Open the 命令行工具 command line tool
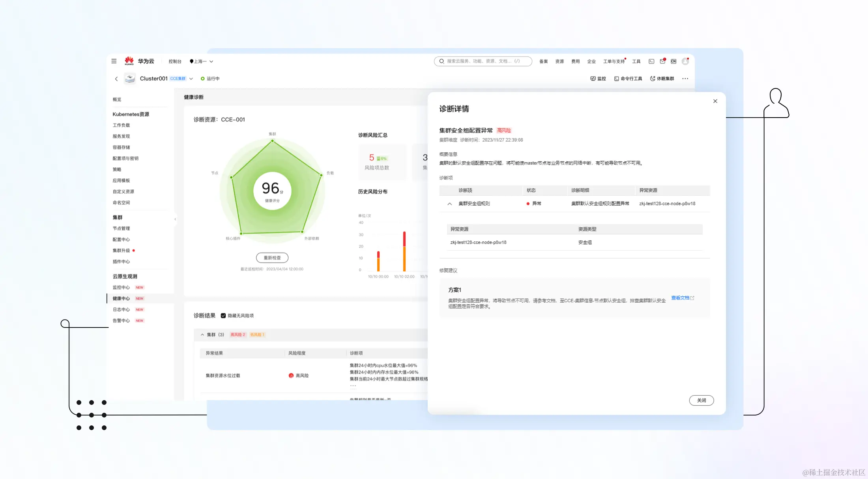The height and width of the screenshot is (479, 868). point(628,79)
